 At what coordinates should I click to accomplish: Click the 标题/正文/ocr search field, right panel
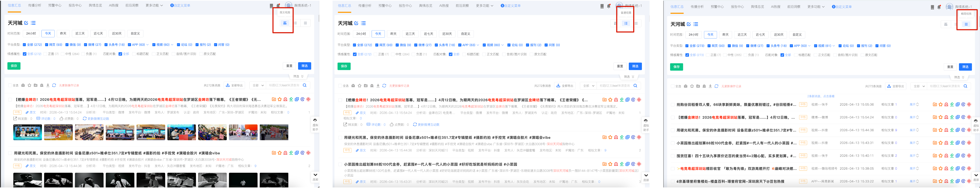[945, 86]
